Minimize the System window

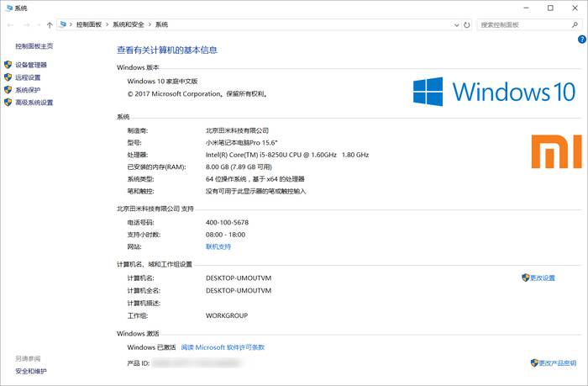click(526, 8)
